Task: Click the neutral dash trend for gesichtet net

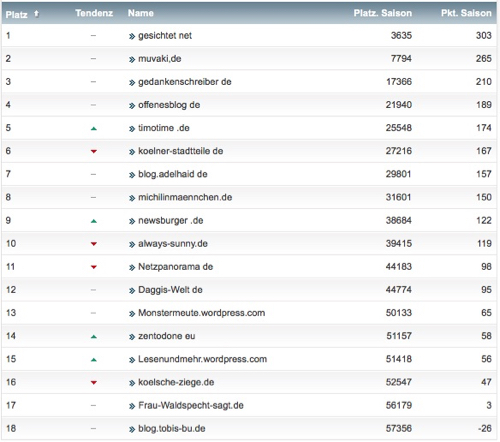Action: pyautogui.click(x=93, y=36)
